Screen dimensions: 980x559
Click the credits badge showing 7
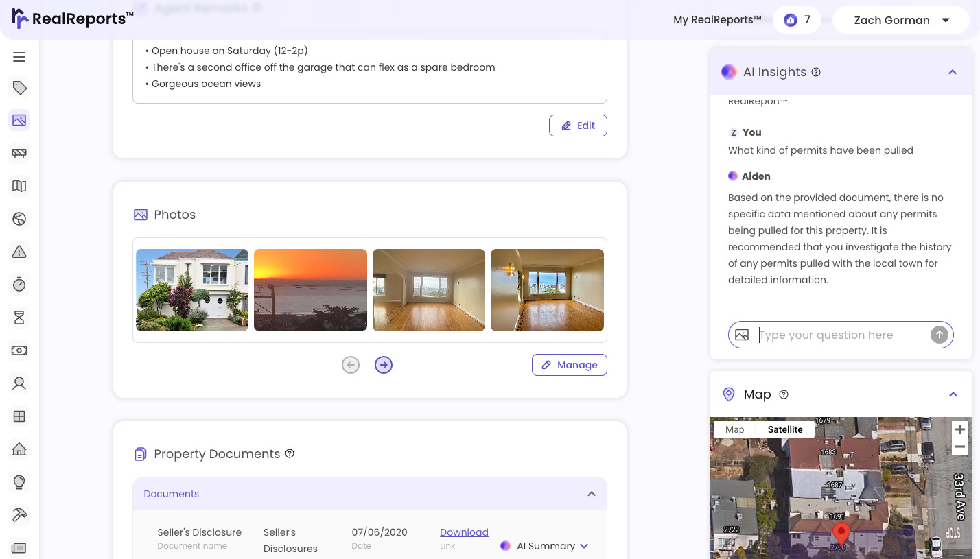(797, 20)
